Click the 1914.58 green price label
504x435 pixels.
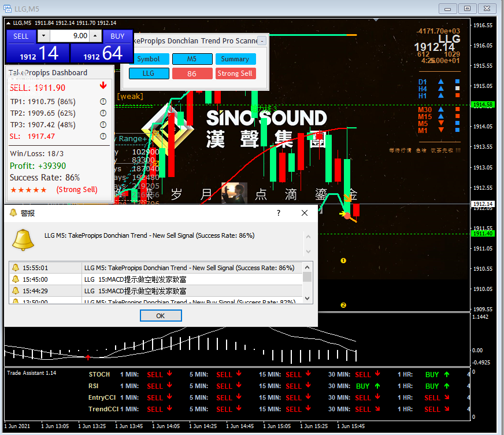click(x=483, y=105)
